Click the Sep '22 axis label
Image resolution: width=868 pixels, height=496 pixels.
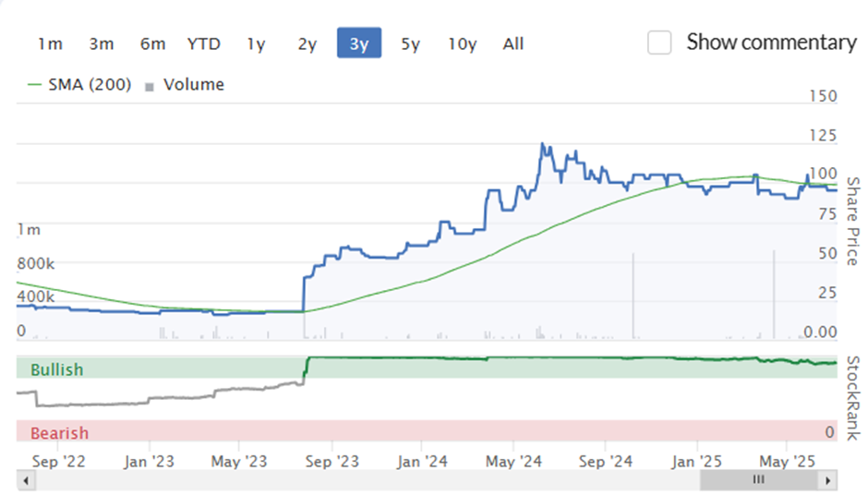click(x=59, y=462)
